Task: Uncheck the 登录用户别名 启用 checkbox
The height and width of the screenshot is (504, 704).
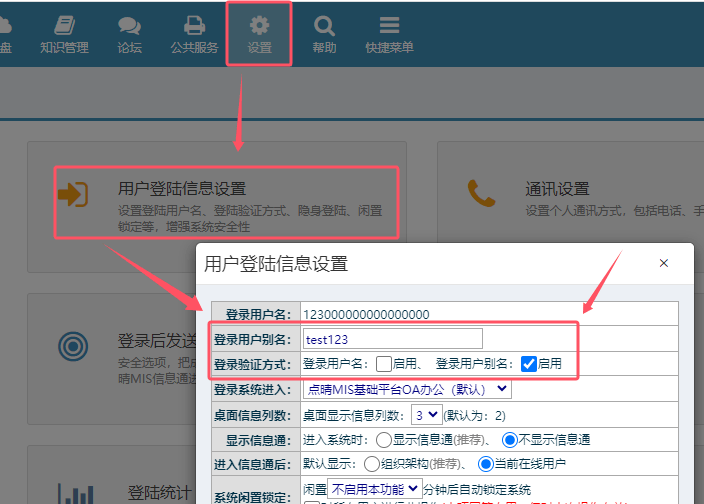Action: 529,364
